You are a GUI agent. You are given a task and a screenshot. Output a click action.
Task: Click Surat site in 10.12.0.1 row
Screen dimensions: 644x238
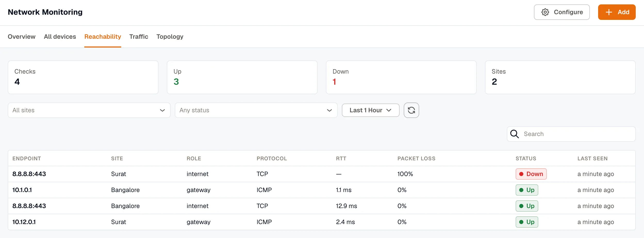[119, 222]
